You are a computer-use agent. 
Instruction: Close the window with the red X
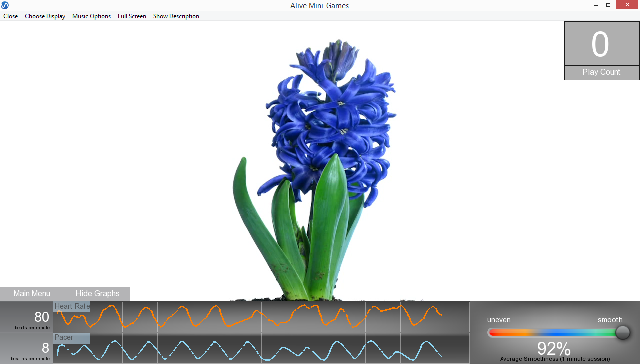tap(627, 5)
